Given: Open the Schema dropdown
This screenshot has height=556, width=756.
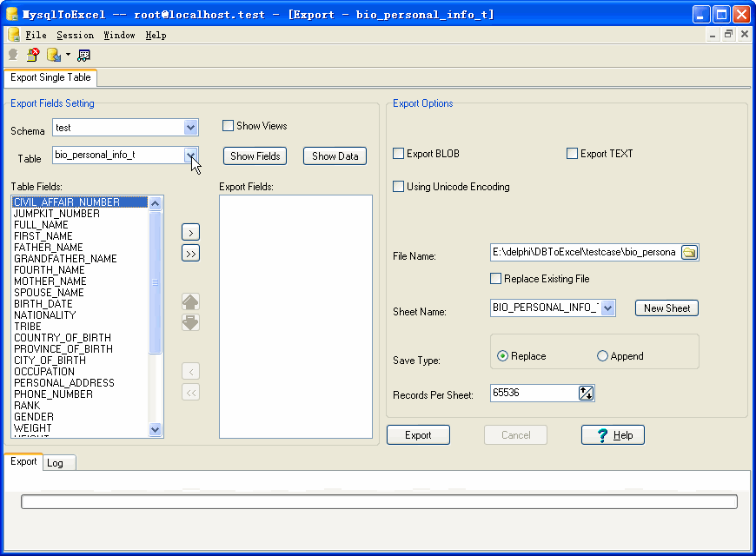Looking at the screenshot, I should click(x=191, y=128).
